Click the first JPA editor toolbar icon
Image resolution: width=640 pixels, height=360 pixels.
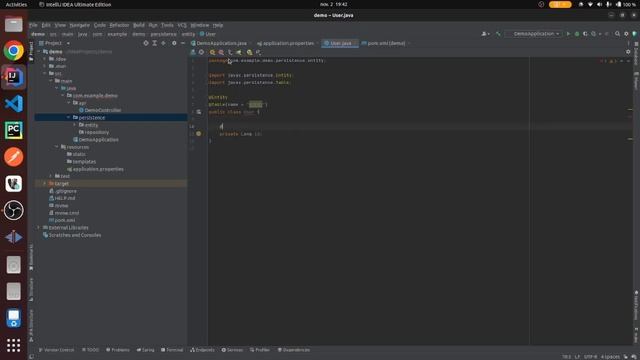coord(193,52)
